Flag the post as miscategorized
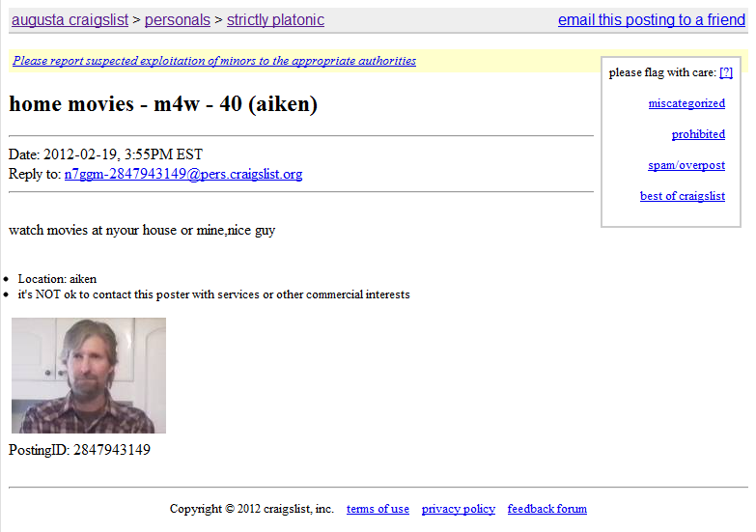 coord(686,103)
